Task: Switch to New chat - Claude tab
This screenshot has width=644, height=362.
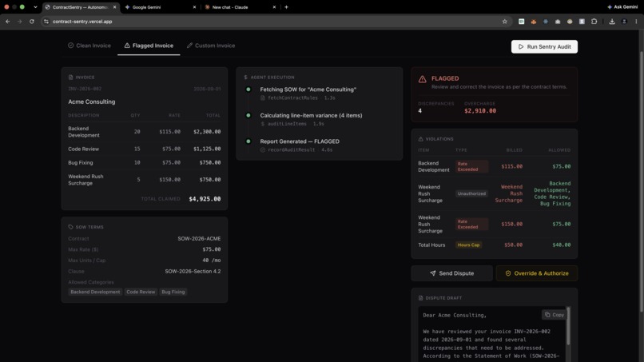Action: (x=238, y=7)
